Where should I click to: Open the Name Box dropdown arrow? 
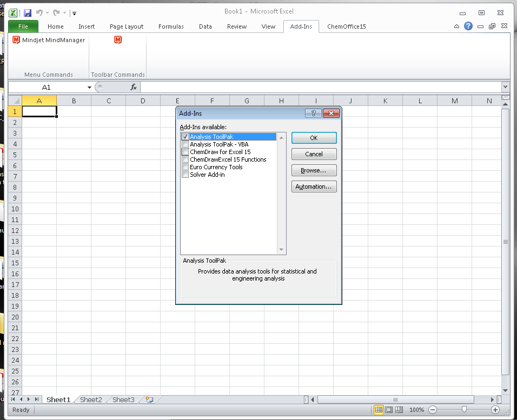point(89,88)
